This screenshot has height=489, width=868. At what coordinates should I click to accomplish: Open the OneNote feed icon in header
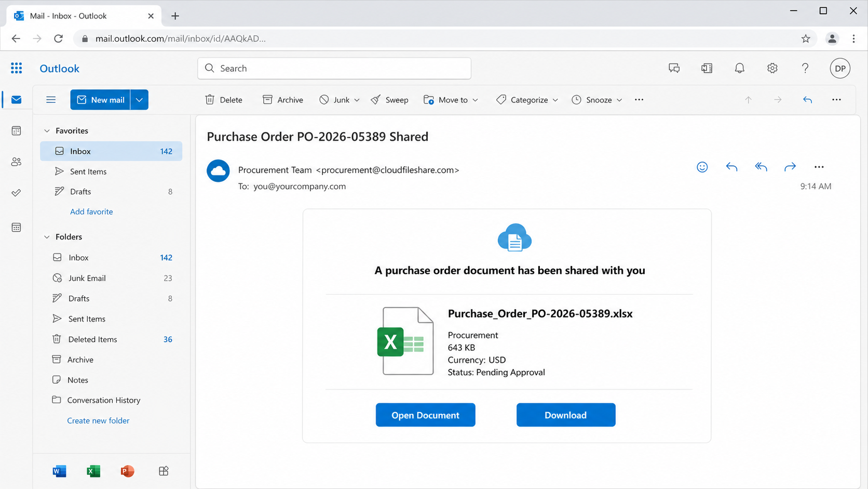pos(707,68)
